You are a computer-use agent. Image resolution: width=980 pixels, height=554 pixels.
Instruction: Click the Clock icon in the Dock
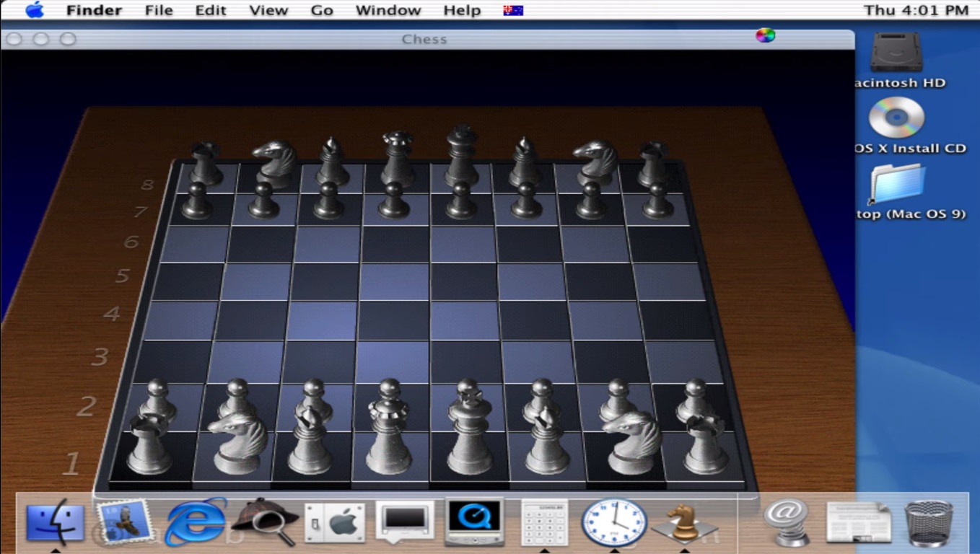[614, 522]
